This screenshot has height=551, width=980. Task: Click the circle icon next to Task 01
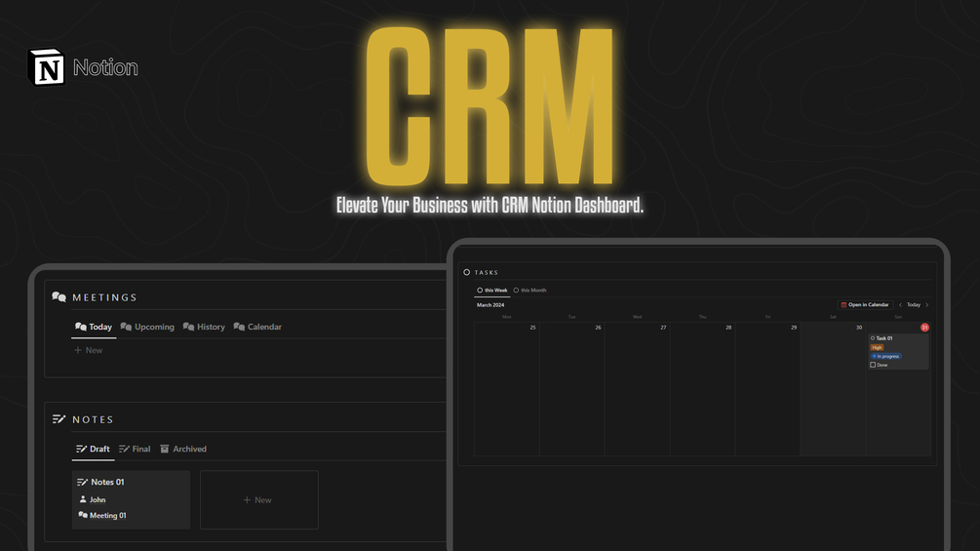[873, 338]
